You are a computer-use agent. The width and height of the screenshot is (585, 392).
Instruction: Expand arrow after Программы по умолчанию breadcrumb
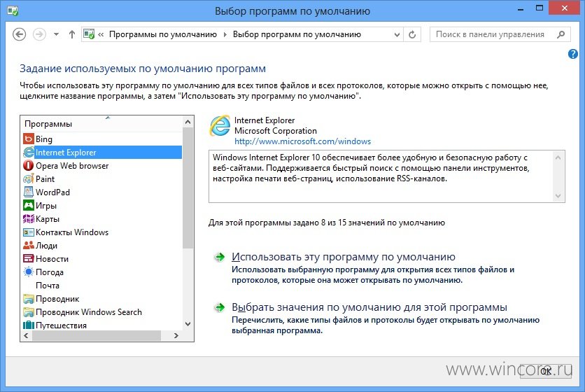225,34
